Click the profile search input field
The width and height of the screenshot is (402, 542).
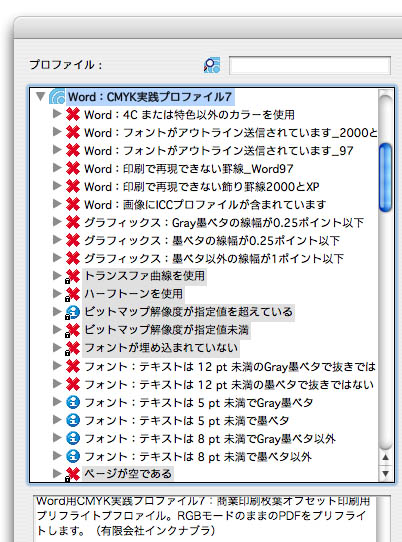click(x=310, y=65)
